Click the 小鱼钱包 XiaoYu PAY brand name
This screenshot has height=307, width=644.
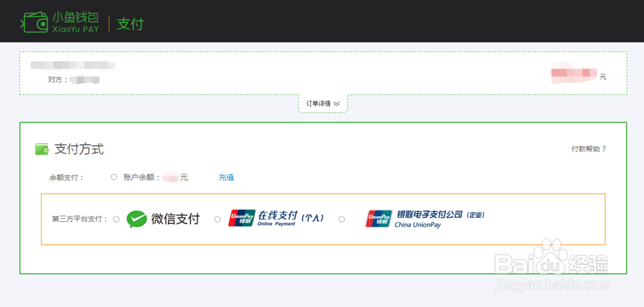[x=75, y=23]
